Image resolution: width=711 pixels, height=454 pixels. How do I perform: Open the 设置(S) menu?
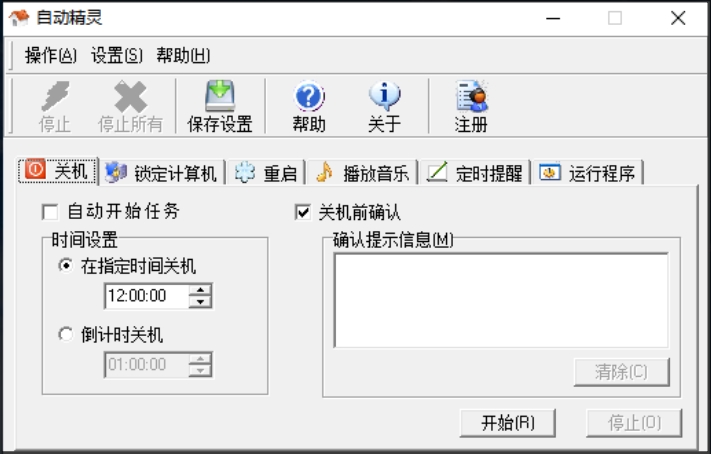(x=117, y=55)
